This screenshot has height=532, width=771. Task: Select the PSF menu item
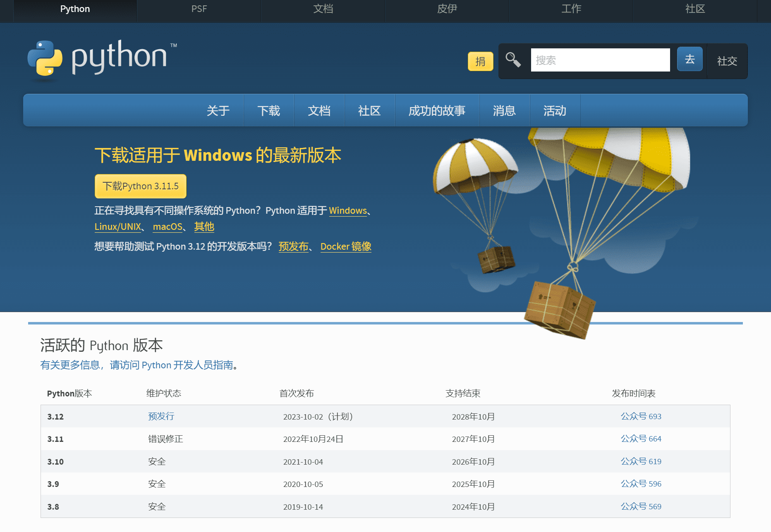tap(199, 9)
